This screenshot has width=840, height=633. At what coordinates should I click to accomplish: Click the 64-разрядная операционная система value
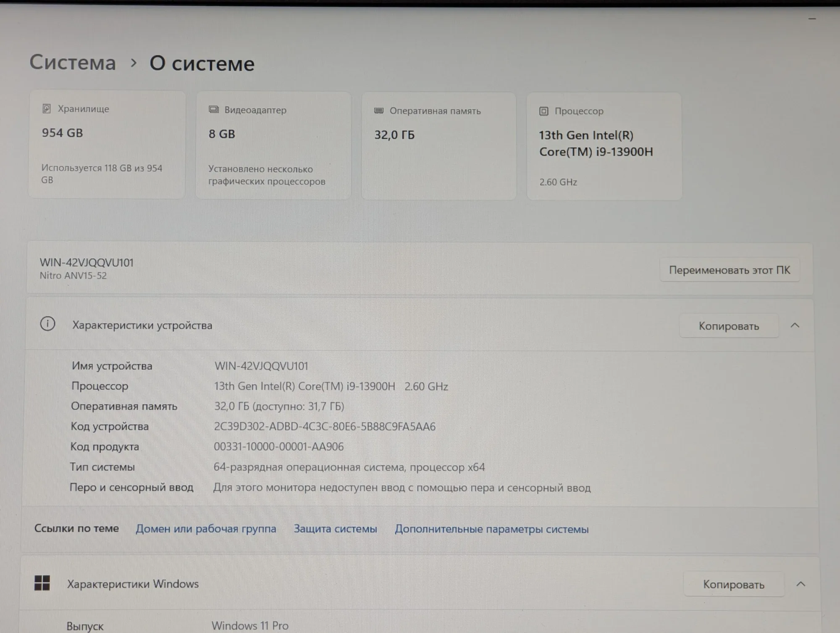tap(349, 467)
